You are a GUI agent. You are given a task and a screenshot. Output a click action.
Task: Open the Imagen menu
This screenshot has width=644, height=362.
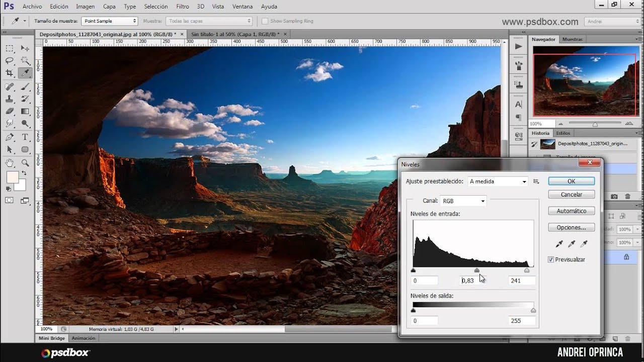[85, 7]
